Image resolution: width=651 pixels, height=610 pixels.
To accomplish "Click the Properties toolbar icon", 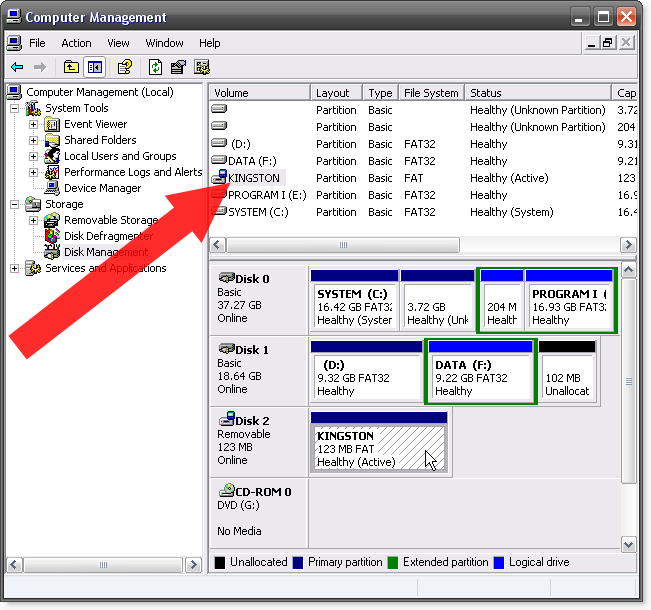I will tap(179, 67).
